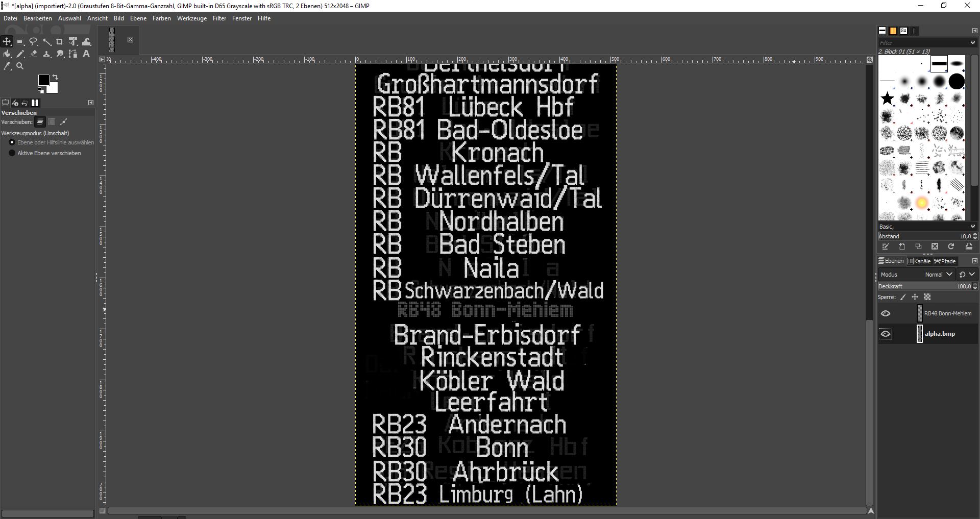Toggle lock alpha channel
The image size is (980, 519).
click(927, 298)
